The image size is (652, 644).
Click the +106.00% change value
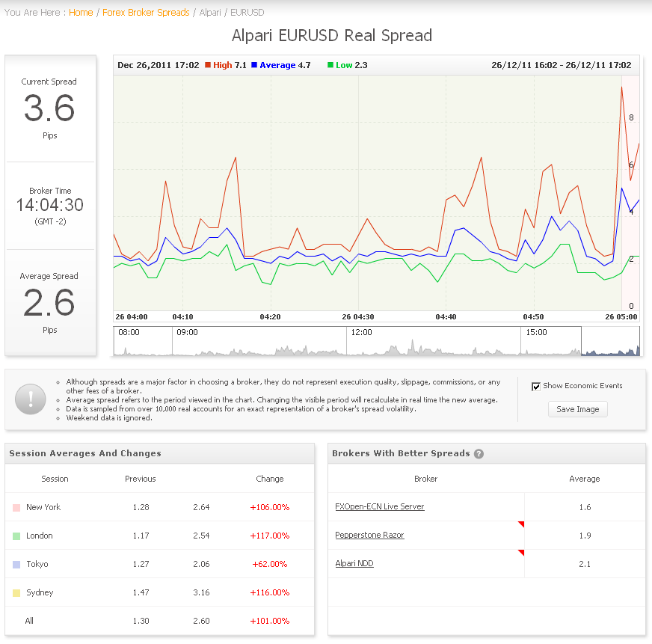(x=269, y=507)
